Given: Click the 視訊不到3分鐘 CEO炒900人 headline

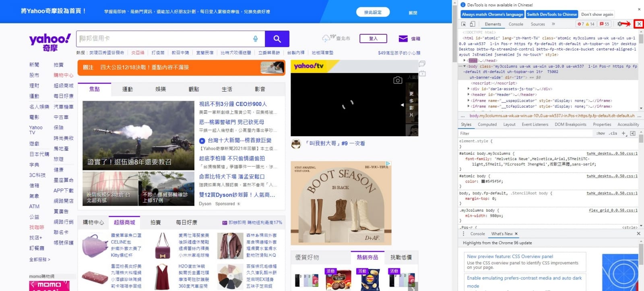Looking at the screenshot, I should click(233, 104).
